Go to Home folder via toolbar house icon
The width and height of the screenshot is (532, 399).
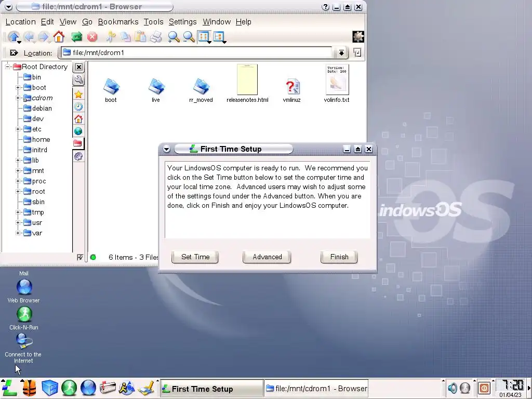[59, 37]
